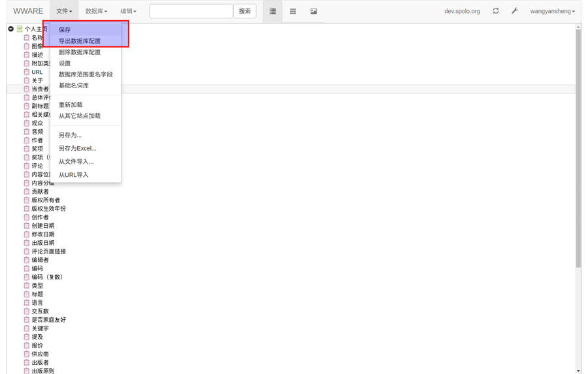Select the 观众 tree item
The width and height of the screenshot is (588, 374).
click(x=37, y=123)
